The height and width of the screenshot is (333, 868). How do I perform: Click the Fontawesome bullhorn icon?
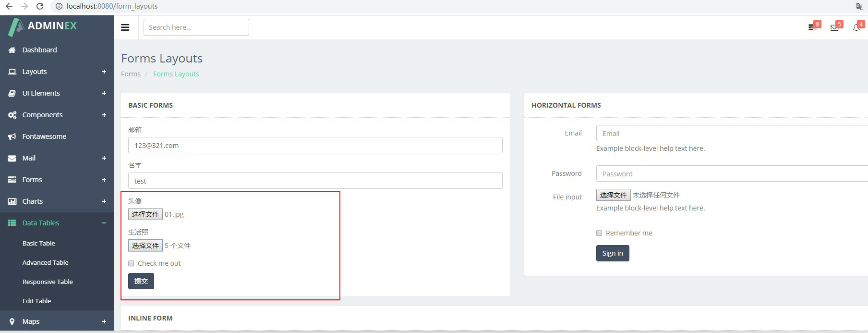pyautogui.click(x=12, y=136)
